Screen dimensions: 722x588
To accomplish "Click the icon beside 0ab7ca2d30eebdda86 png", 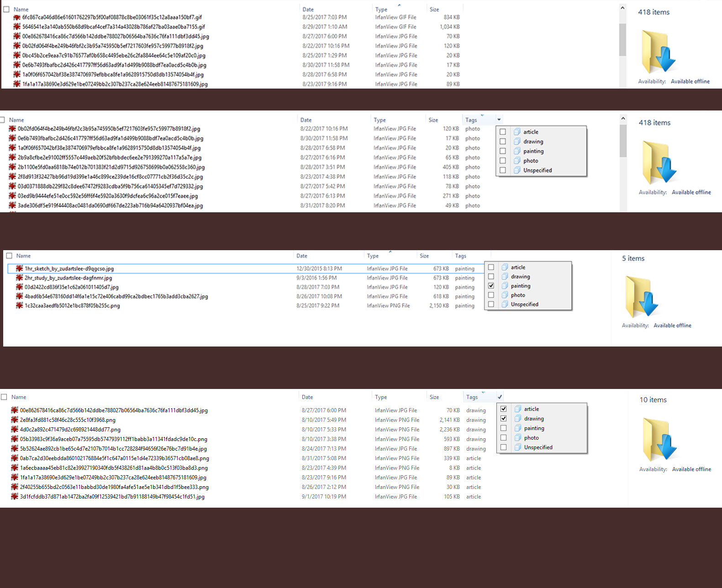I will pyautogui.click(x=15, y=458).
